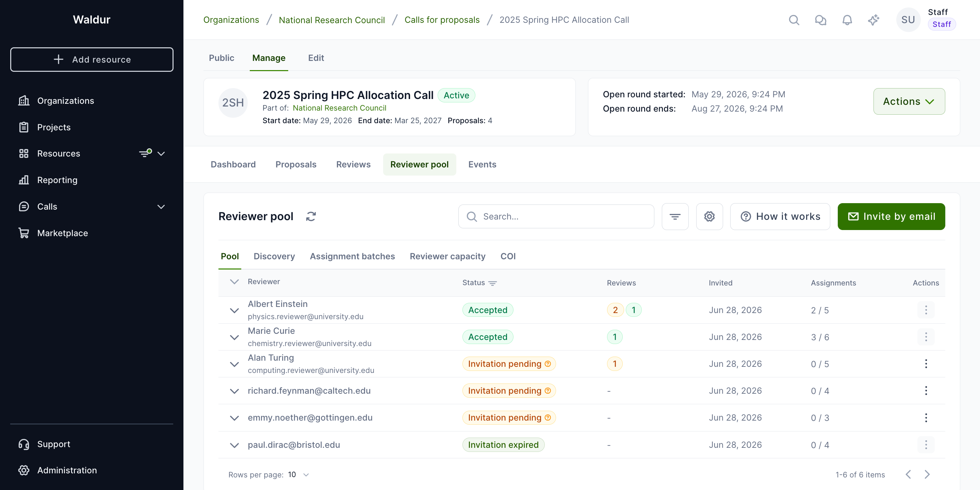Focus the reviewer Search field
This screenshot has width=980, height=490.
pos(556,216)
